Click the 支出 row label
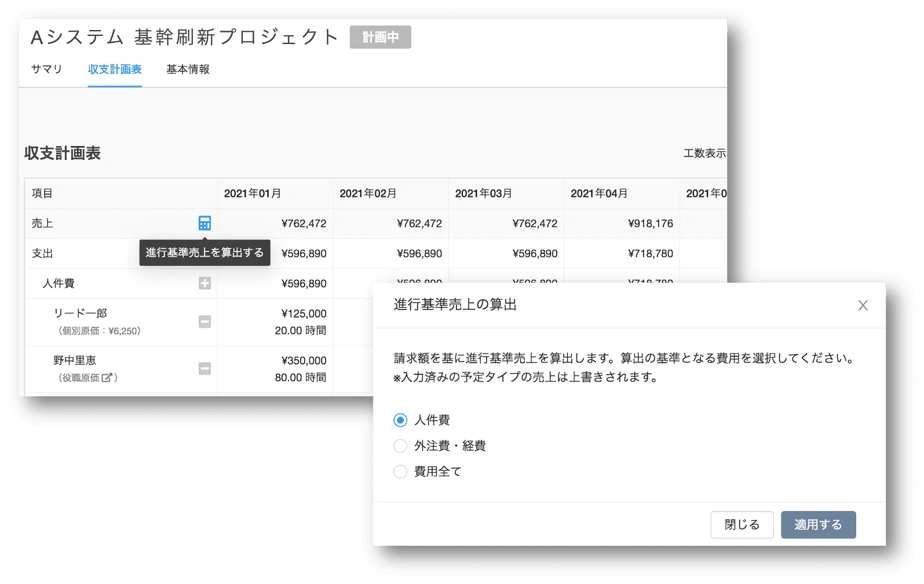This screenshot has width=924, height=584. point(42,254)
